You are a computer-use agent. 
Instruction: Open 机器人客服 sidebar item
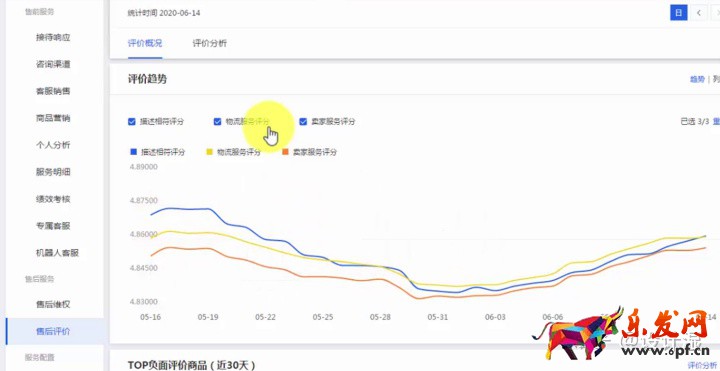[57, 253]
